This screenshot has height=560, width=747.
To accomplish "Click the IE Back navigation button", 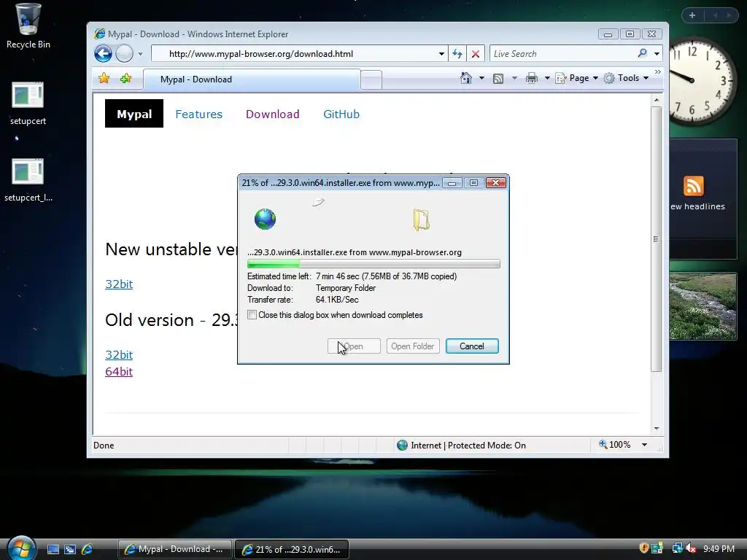I will (x=103, y=54).
